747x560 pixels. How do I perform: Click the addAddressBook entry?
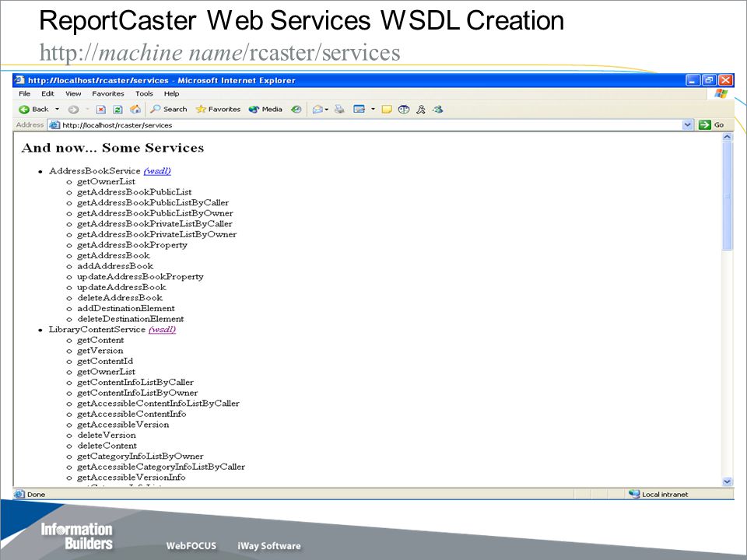(x=115, y=266)
